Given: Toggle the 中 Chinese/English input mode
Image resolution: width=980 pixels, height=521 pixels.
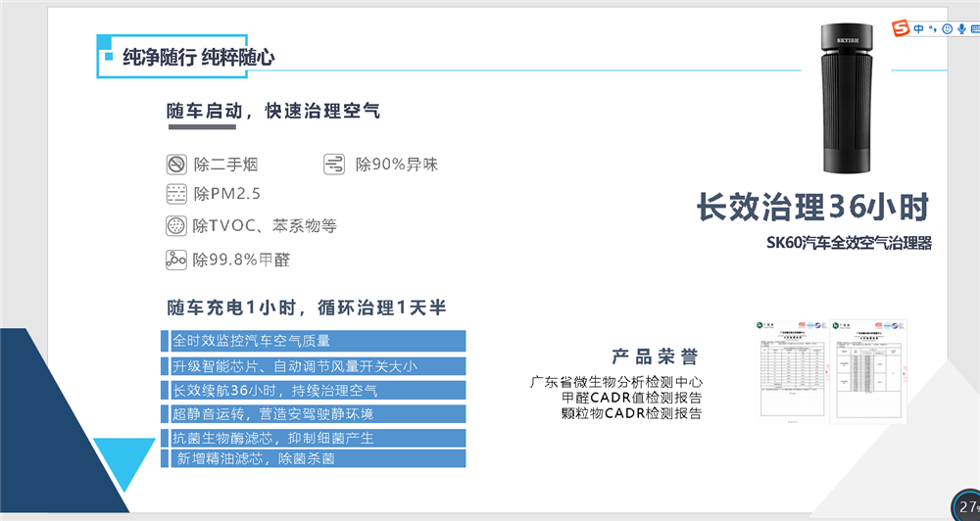Looking at the screenshot, I should click(919, 28).
